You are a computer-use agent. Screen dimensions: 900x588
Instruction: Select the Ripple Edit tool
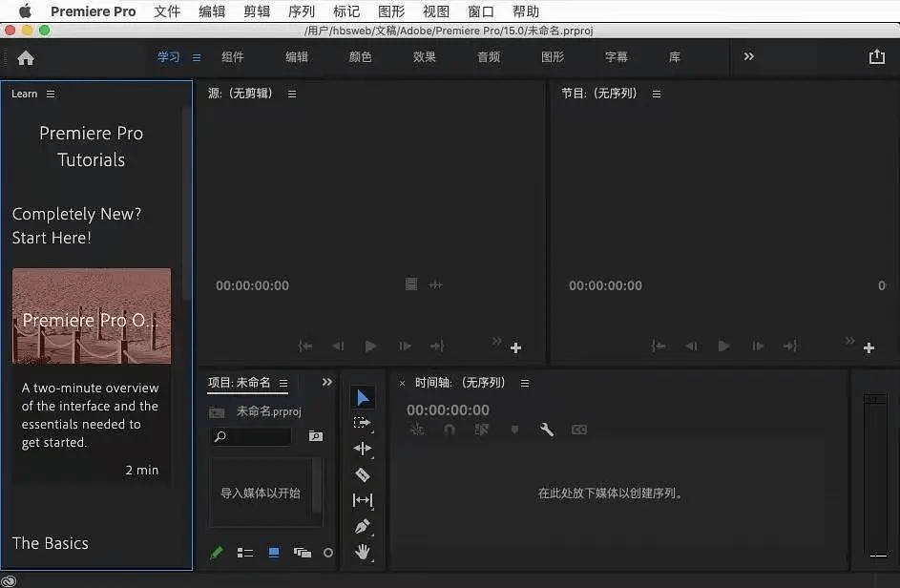(x=363, y=449)
